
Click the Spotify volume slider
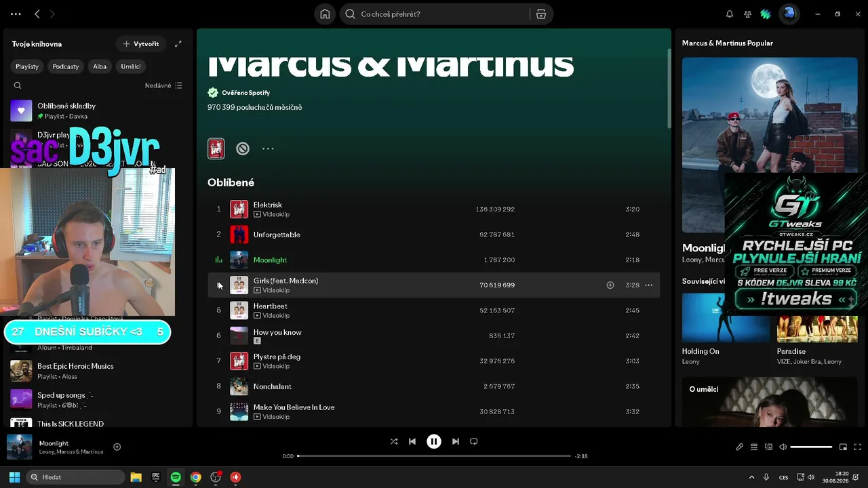(x=811, y=447)
